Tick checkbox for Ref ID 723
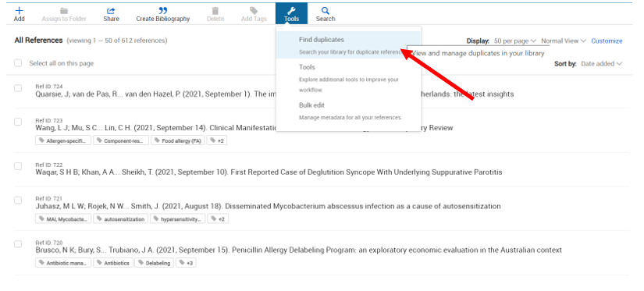 [x=18, y=122]
